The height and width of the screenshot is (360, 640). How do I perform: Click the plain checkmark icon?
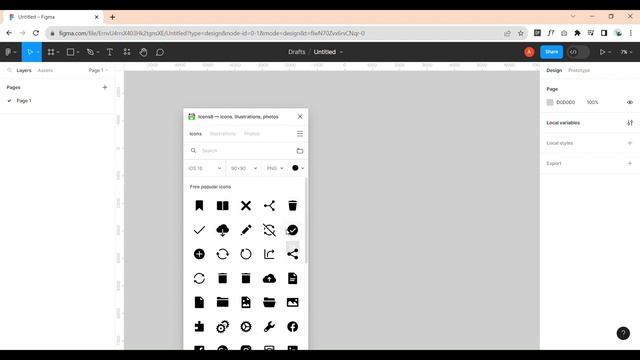199,230
